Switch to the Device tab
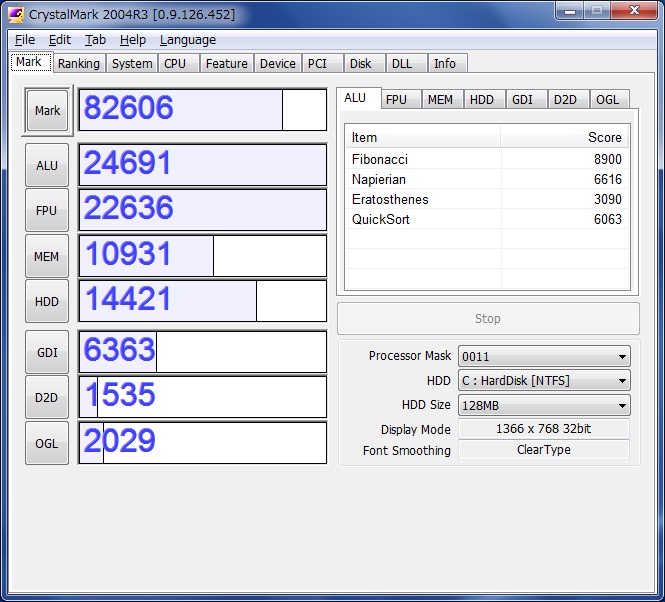Viewport: 665px width, 602px height. click(278, 64)
